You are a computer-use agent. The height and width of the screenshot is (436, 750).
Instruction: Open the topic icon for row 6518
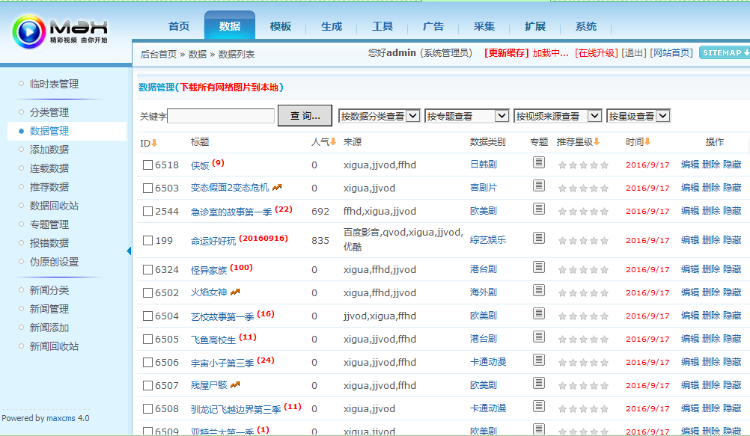click(x=539, y=163)
